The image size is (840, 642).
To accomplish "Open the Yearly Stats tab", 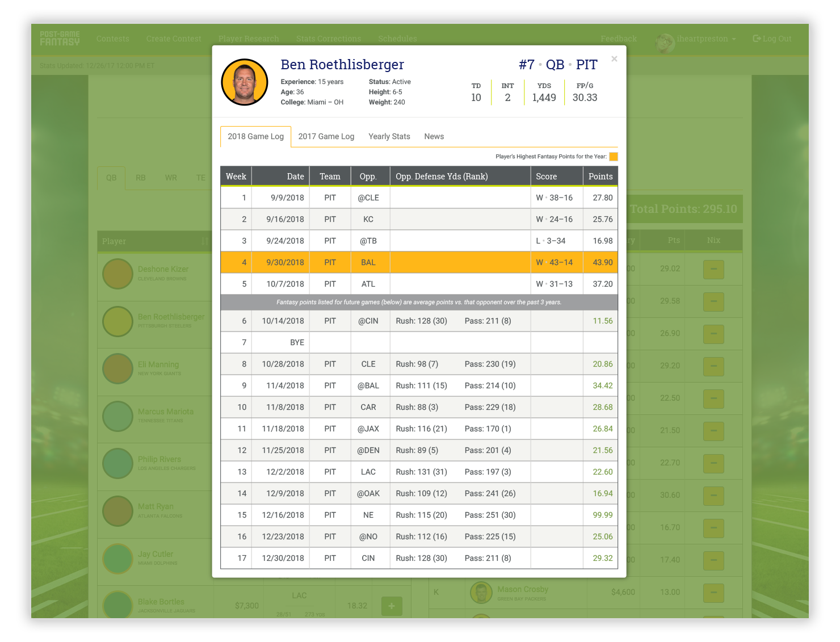I will pos(389,136).
